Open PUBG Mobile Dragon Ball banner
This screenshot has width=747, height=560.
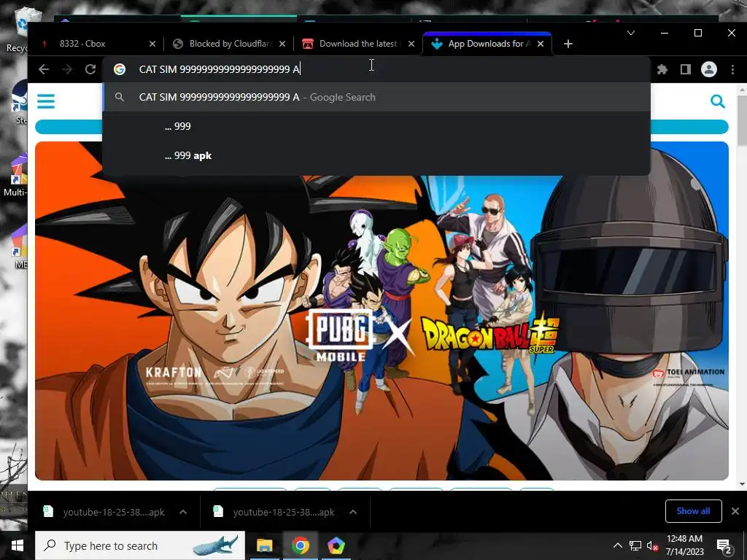(x=382, y=311)
